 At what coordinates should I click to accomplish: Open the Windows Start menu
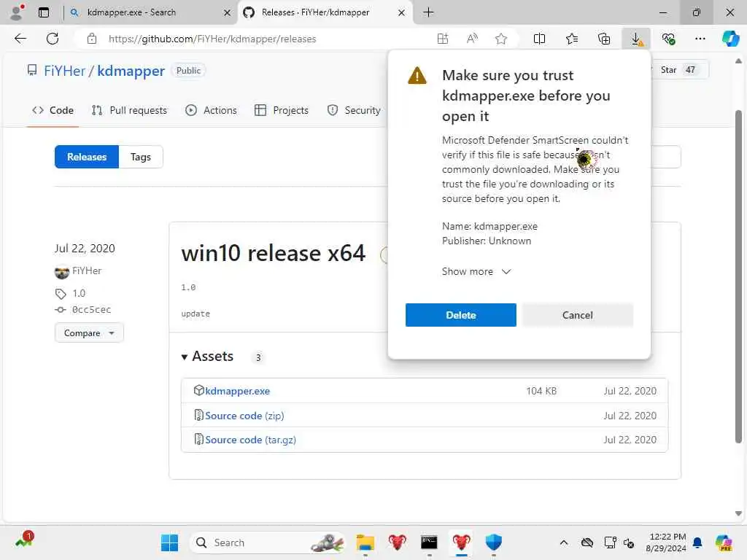(x=169, y=542)
